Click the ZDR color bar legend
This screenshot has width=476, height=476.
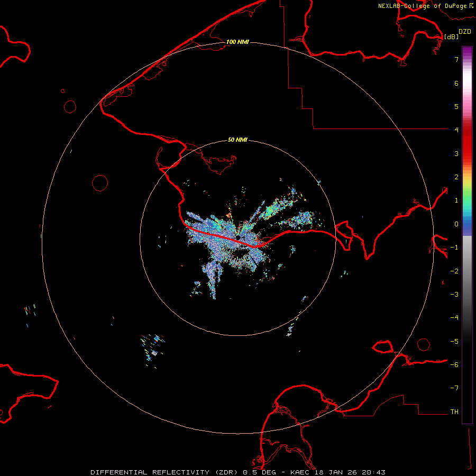coord(467,235)
